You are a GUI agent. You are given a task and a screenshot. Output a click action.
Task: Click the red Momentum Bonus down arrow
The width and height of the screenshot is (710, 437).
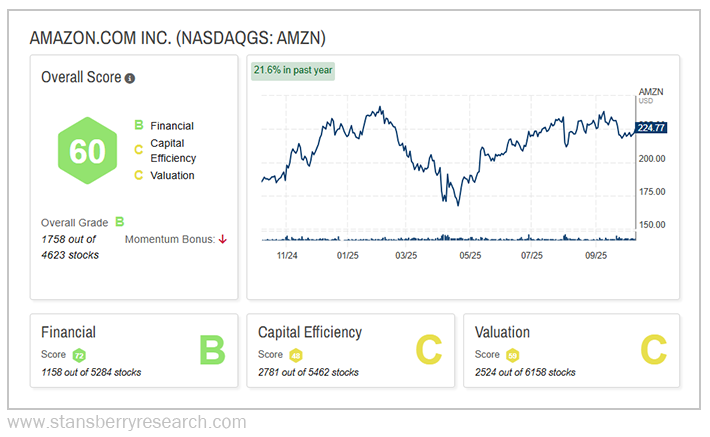(x=222, y=239)
